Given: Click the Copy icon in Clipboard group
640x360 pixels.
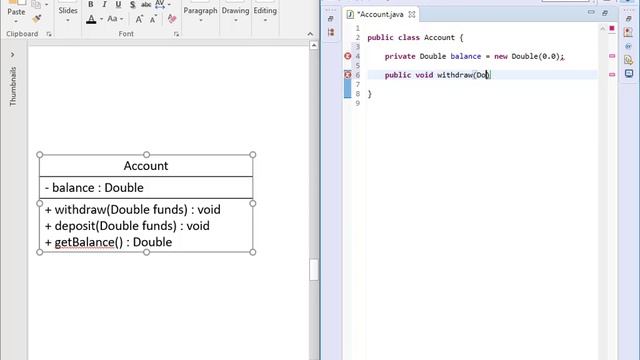Looking at the screenshot, I should (36, 4).
